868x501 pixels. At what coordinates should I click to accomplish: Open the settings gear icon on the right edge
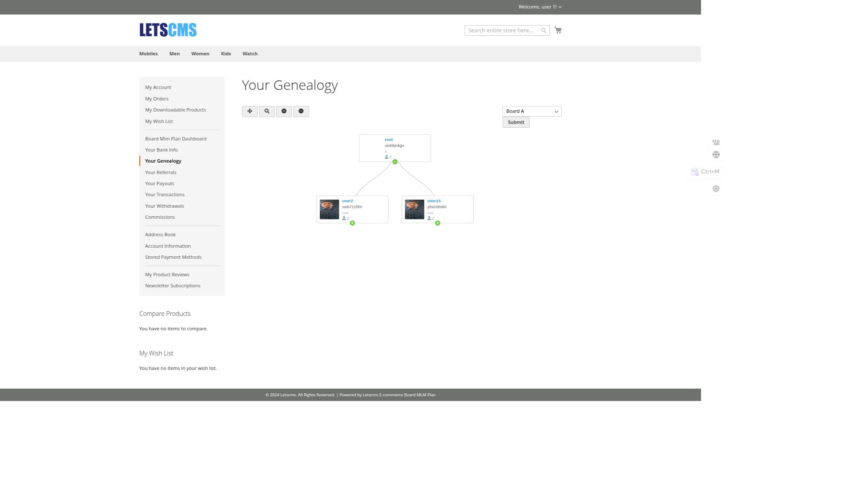(716, 189)
